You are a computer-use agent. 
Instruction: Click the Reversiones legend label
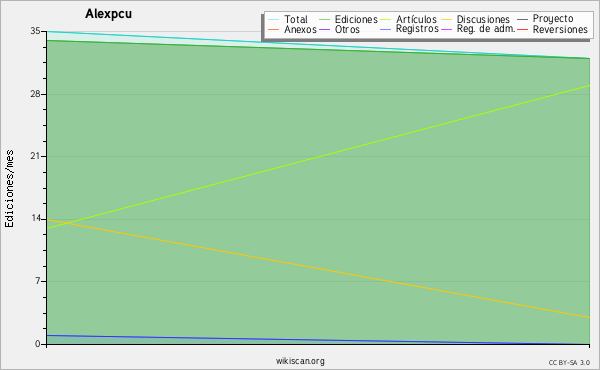pos(560,29)
